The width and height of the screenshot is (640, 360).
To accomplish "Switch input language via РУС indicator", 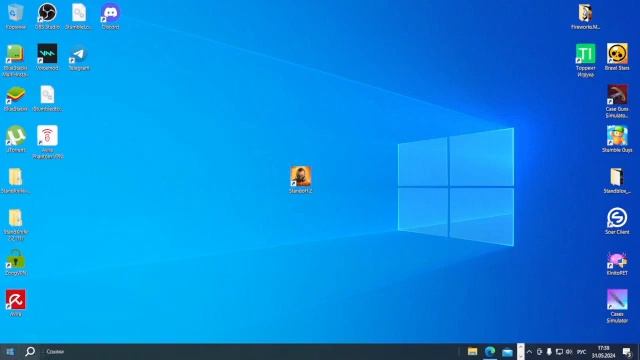I will tap(581, 352).
